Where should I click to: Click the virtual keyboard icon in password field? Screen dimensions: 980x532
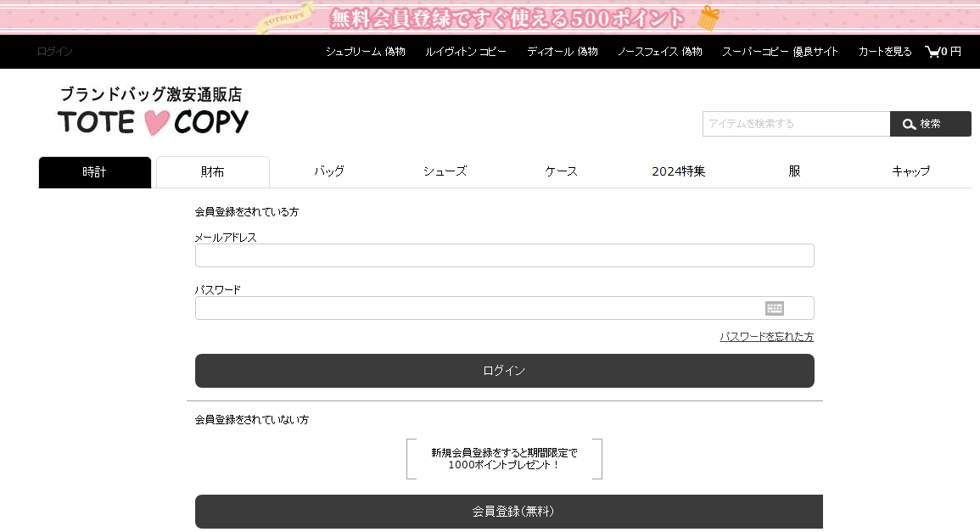[775, 308]
